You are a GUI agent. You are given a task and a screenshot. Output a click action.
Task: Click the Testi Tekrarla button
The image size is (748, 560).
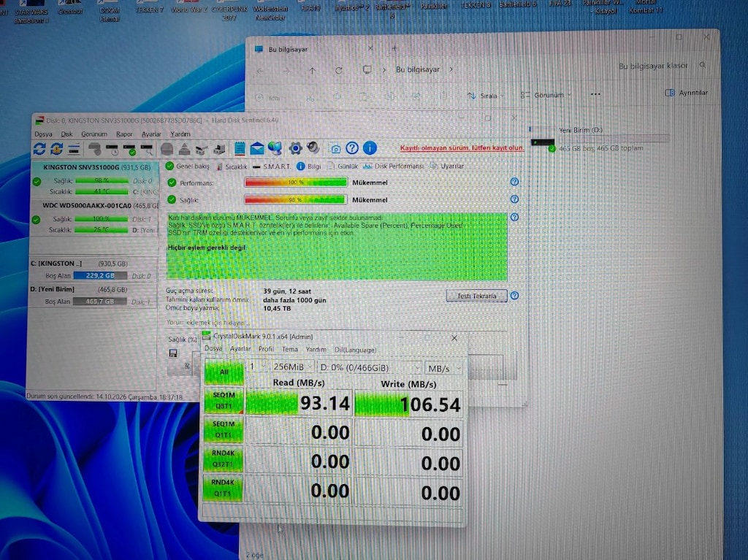(476, 296)
